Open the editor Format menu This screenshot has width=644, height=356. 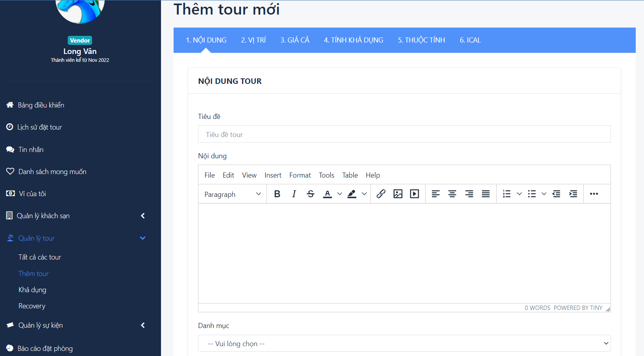click(x=300, y=175)
